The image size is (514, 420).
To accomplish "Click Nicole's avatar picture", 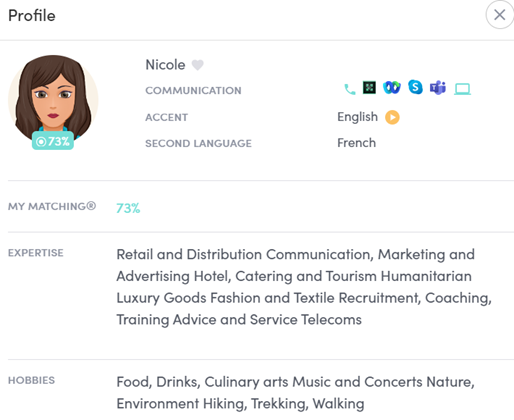I will coord(53,99).
